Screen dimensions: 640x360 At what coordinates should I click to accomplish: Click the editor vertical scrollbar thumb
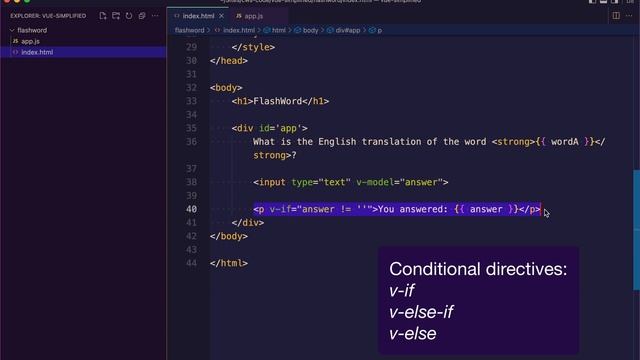pos(636,230)
